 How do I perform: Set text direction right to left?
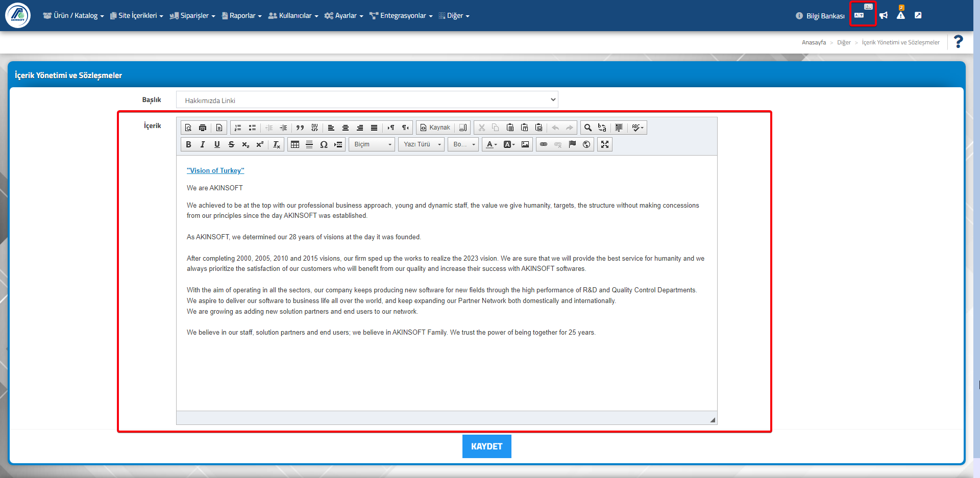(x=405, y=128)
